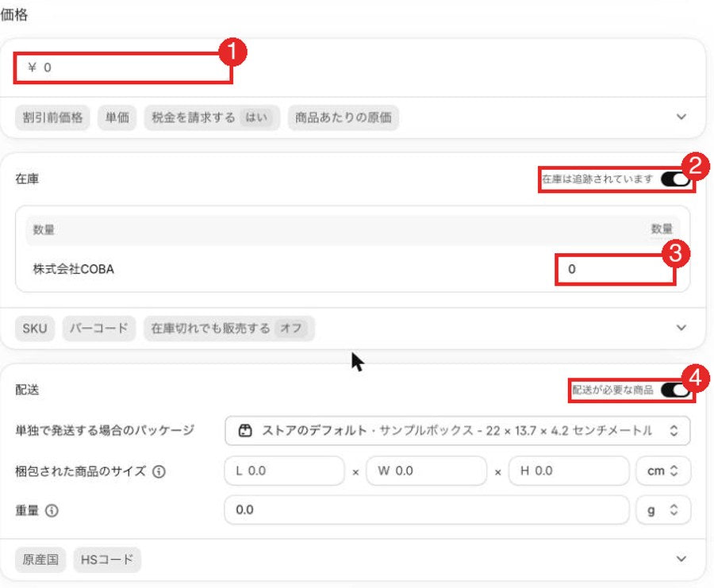Click the ¥ price input field

(123, 68)
